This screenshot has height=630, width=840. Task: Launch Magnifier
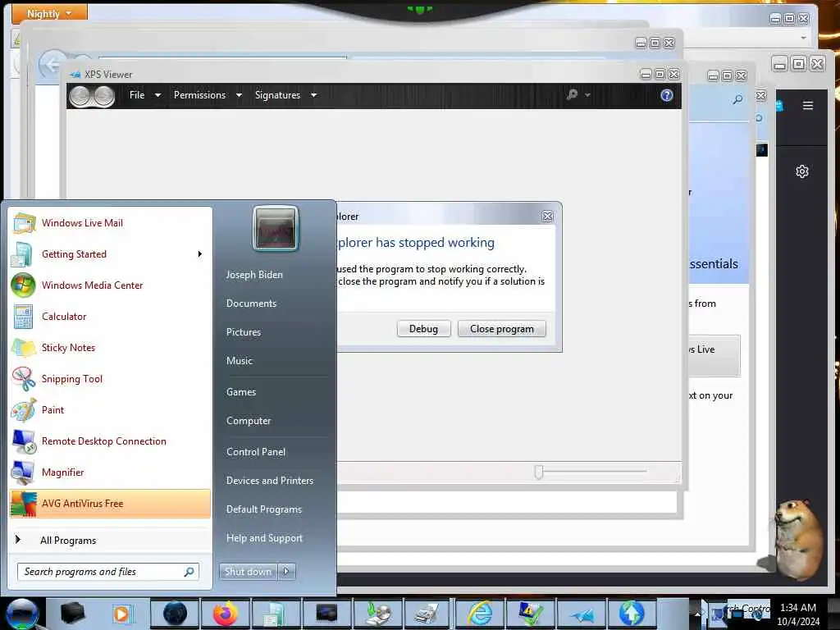(x=110, y=472)
